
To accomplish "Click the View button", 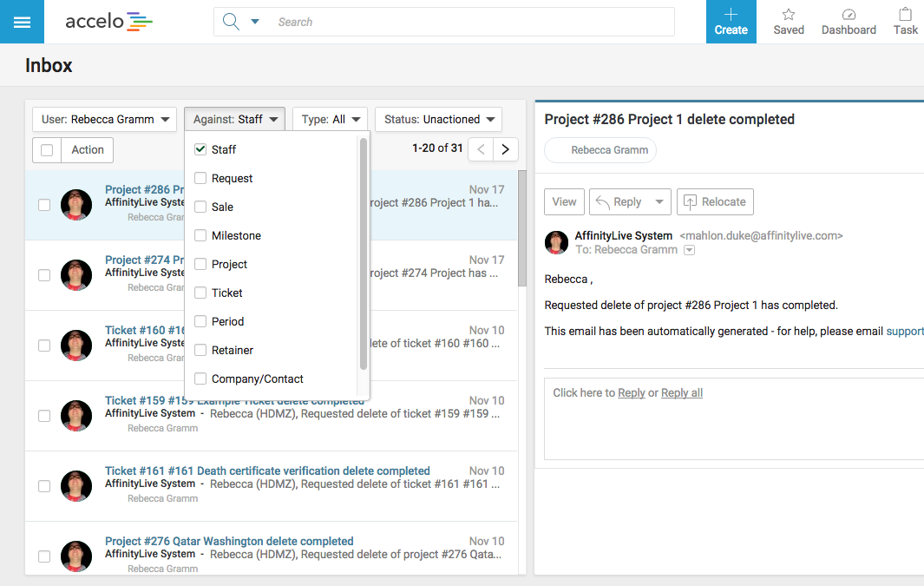I will click(564, 201).
